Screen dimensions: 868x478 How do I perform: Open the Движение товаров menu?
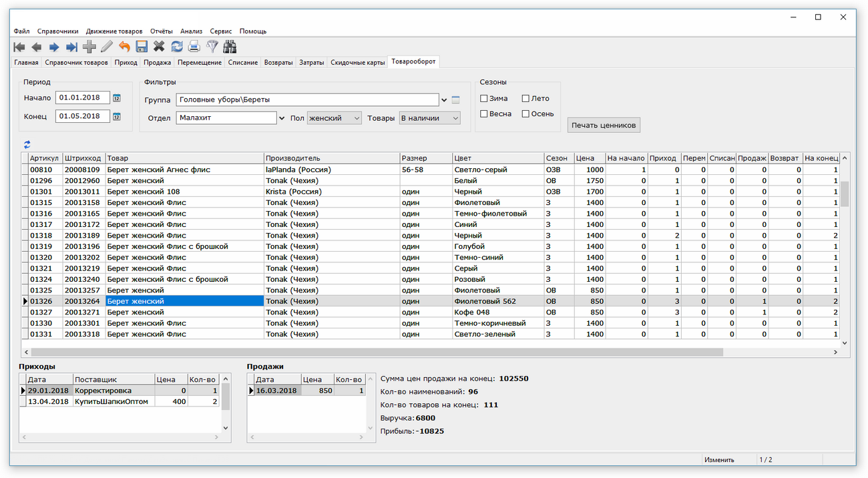[x=114, y=31]
